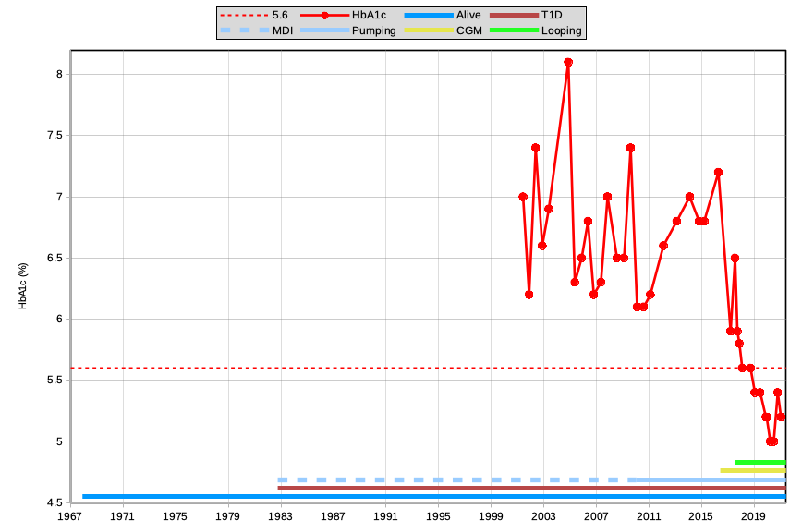Click the yellow CGM legend swatch
Screen dimensions: 802x532
(x=429, y=30)
